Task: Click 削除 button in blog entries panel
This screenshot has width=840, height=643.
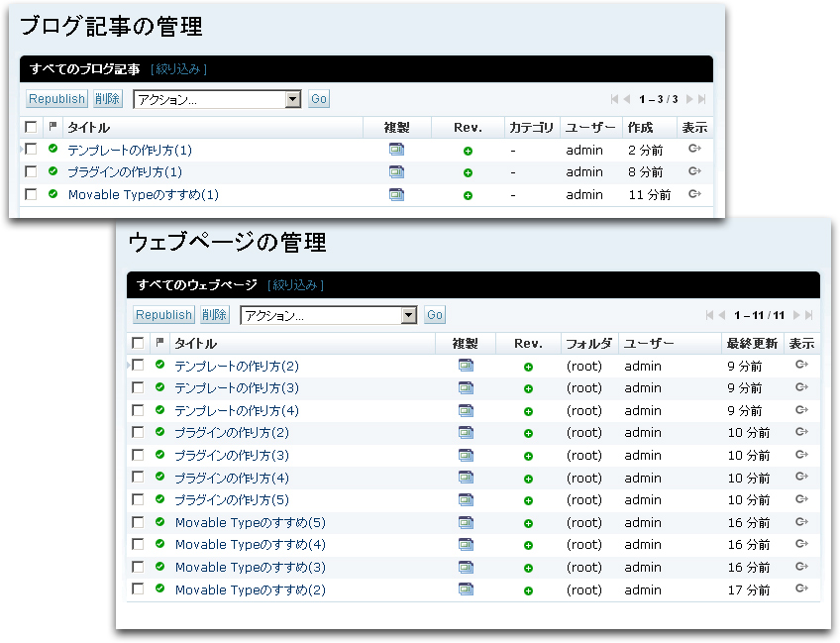Action: (x=108, y=99)
